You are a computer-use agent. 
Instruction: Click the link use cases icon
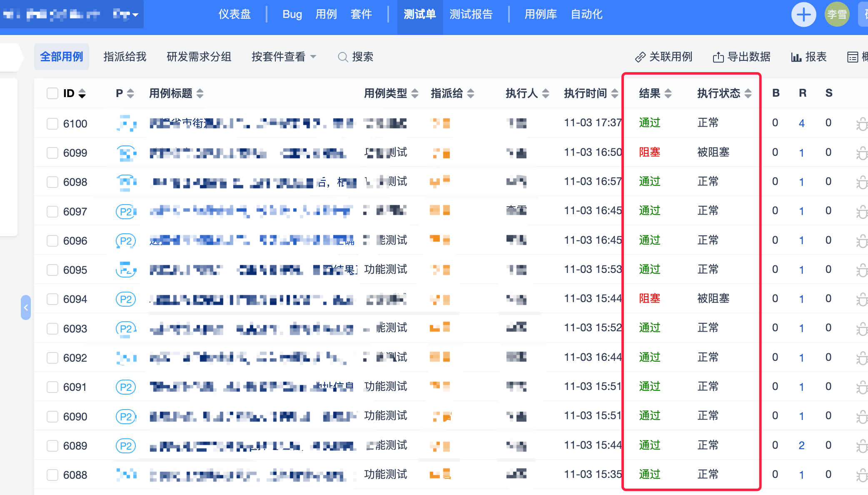640,57
